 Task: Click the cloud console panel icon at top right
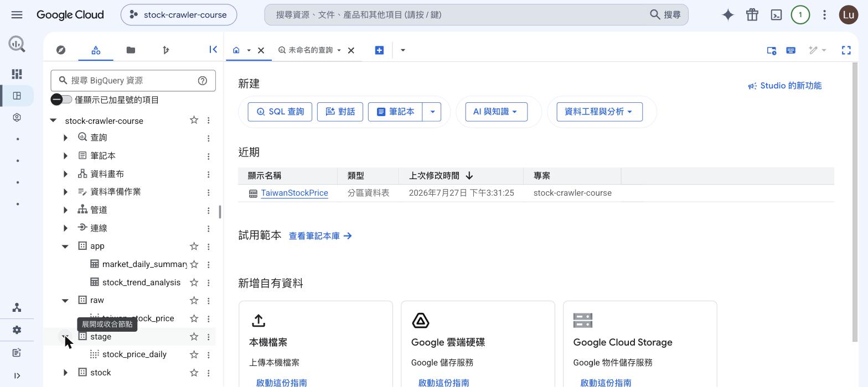pos(771,50)
